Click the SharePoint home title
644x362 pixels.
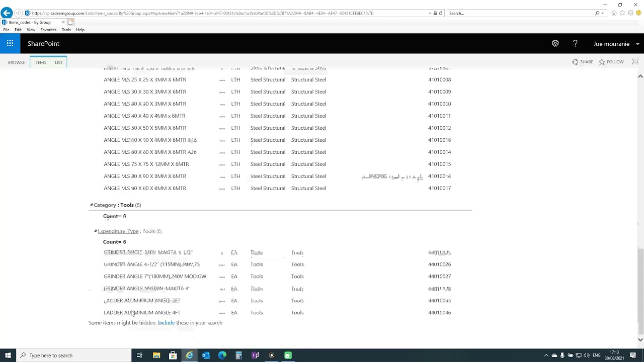[43, 44]
